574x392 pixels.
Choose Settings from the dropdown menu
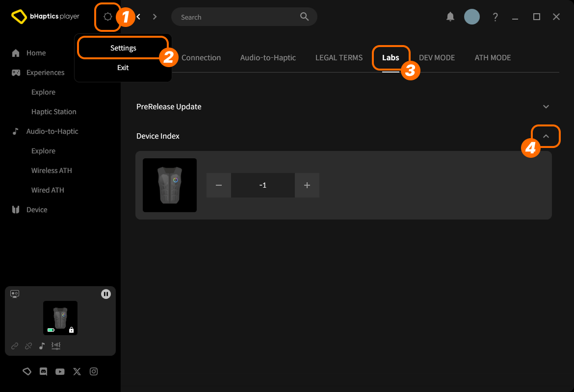[123, 48]
